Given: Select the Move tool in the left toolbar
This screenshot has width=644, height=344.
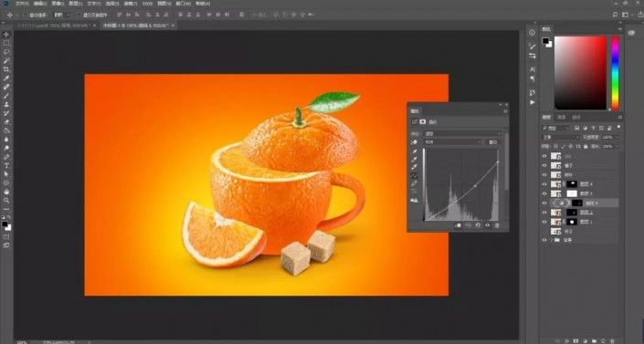Looking at the screenshot, I should pyautogui.click(x=6, y=35).
